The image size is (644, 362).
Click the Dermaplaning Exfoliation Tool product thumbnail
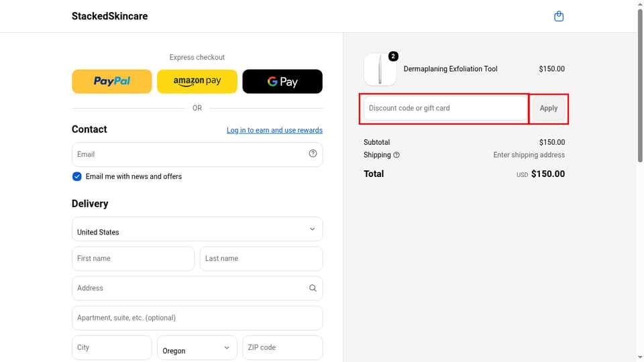[x=380, y=69]
